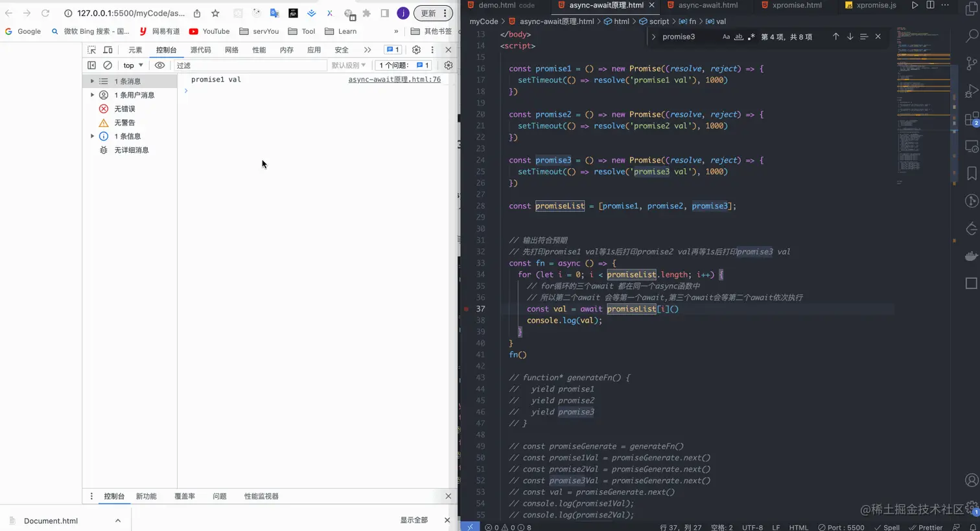Click the Prettier status bar item

[926, 527]
